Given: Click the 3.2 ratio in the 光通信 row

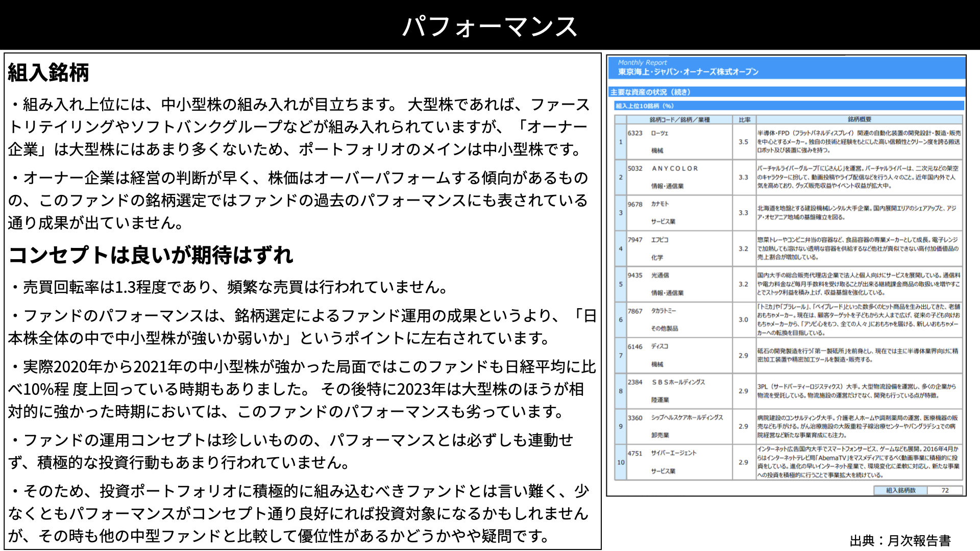Looking at the screenshot, I should tap(743, 284).
